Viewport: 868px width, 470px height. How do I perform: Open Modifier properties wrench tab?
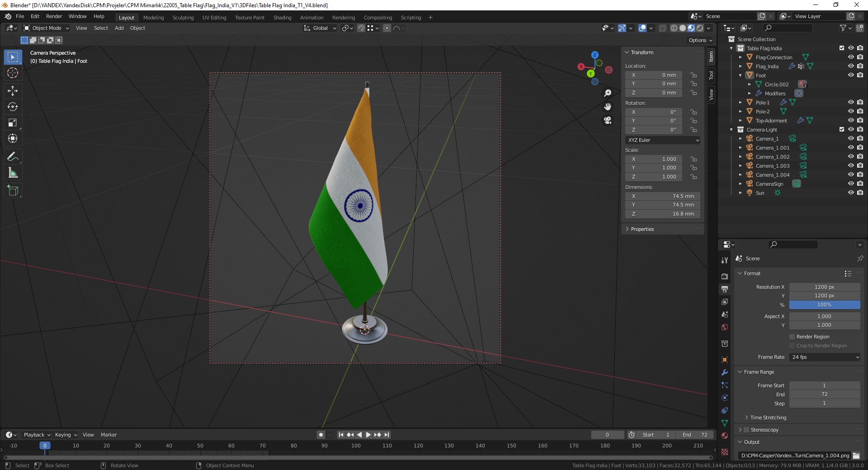(725, 372)
